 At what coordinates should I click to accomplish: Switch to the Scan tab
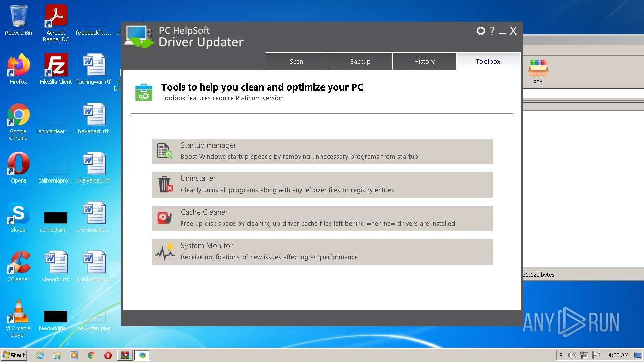(x=296, y=61)
